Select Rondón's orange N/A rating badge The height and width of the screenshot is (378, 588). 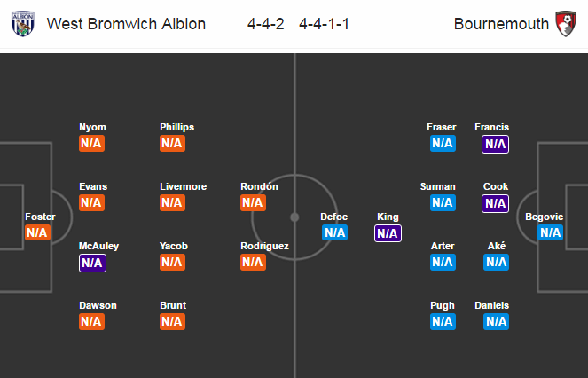(x=253, y=202)
